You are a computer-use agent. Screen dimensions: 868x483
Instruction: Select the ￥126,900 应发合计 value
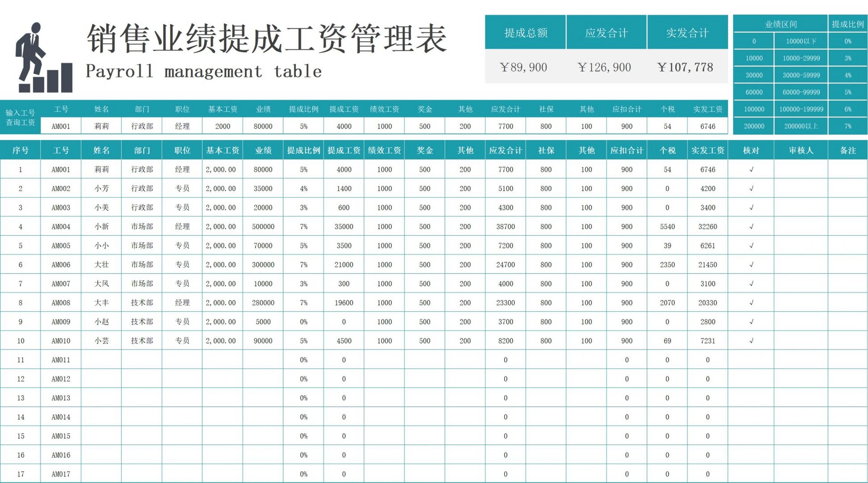604,67
